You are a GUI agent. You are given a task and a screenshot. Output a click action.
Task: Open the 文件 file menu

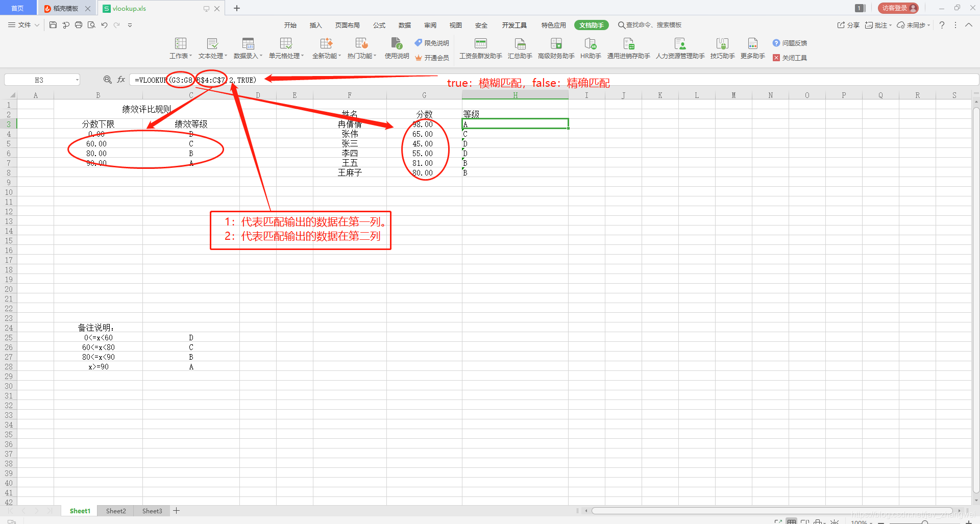[x=23, y=24]
